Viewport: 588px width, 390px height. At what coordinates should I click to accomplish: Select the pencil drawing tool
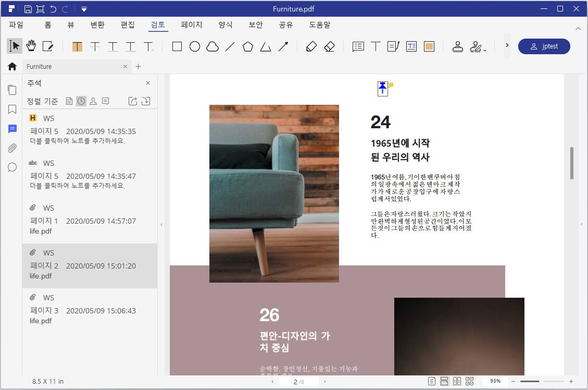[x=311, y=46]
